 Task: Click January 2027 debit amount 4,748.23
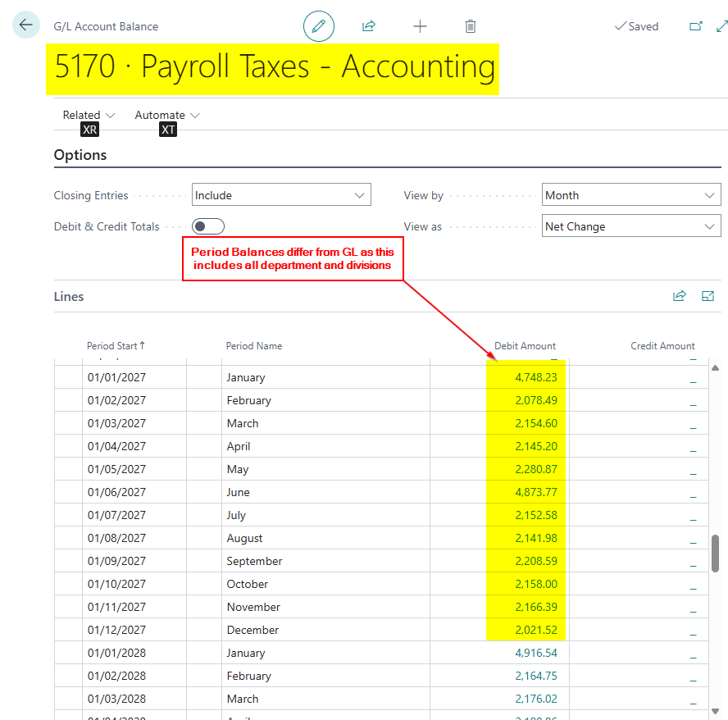536,377
